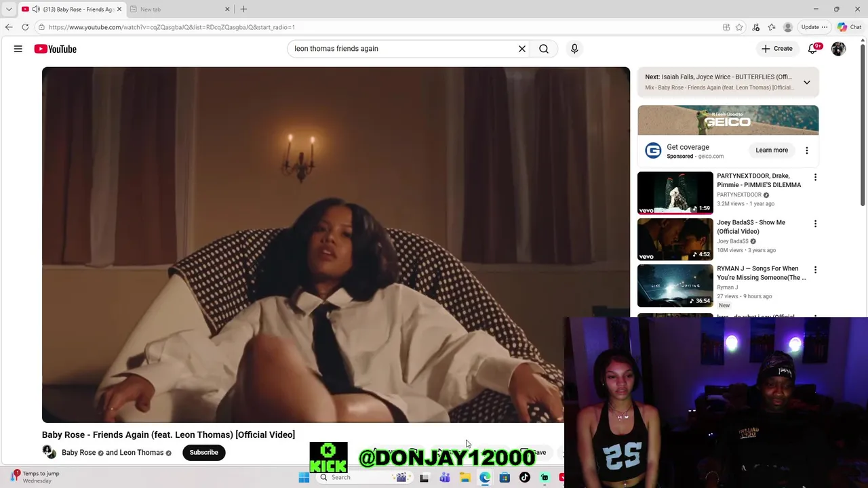Image resolution: width=868 pixels, height=488 pixels.
Task: Open Joey Bada$$ Show Me thumbnail
Action: point(675,239)
